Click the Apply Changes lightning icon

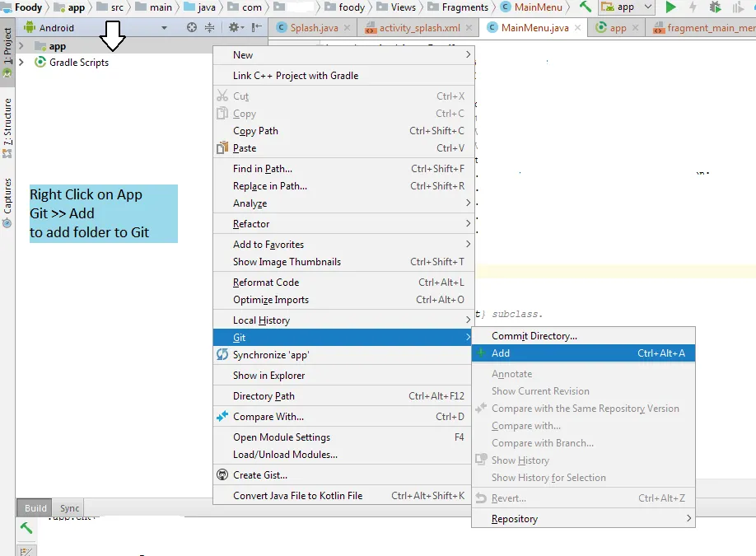(693, 7)
